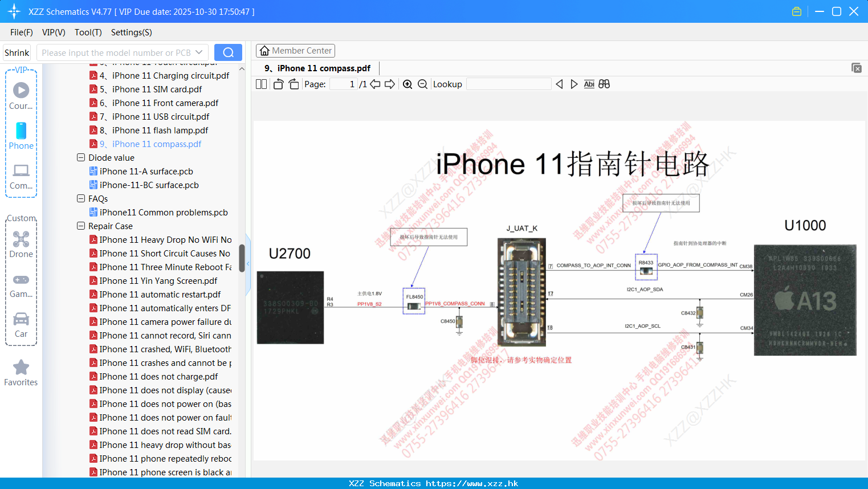The height and width of the screenshot is (489, 868).
Task: Select the iPhone 11 compass.pdf tab
Action: (317, 68)
